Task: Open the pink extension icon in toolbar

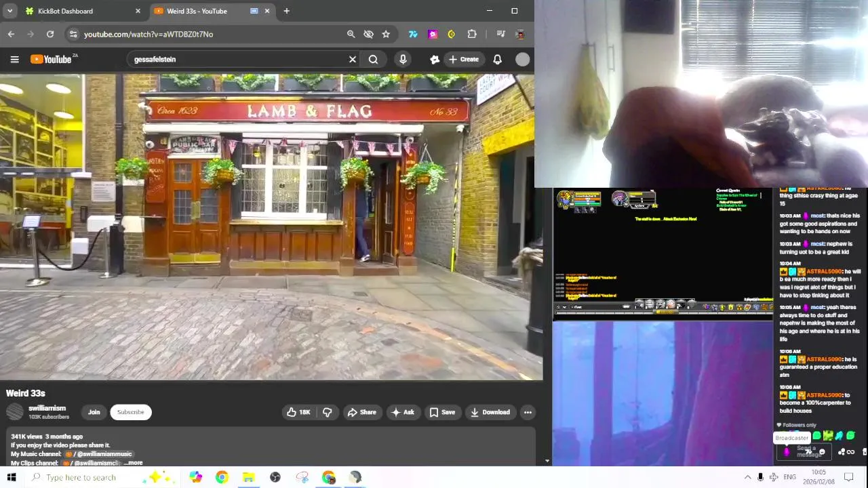Action: (x=433, y=34)
